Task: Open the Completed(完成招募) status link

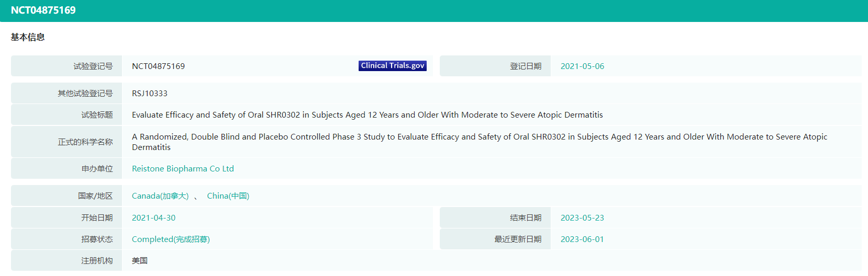Action: pos(171,239)
